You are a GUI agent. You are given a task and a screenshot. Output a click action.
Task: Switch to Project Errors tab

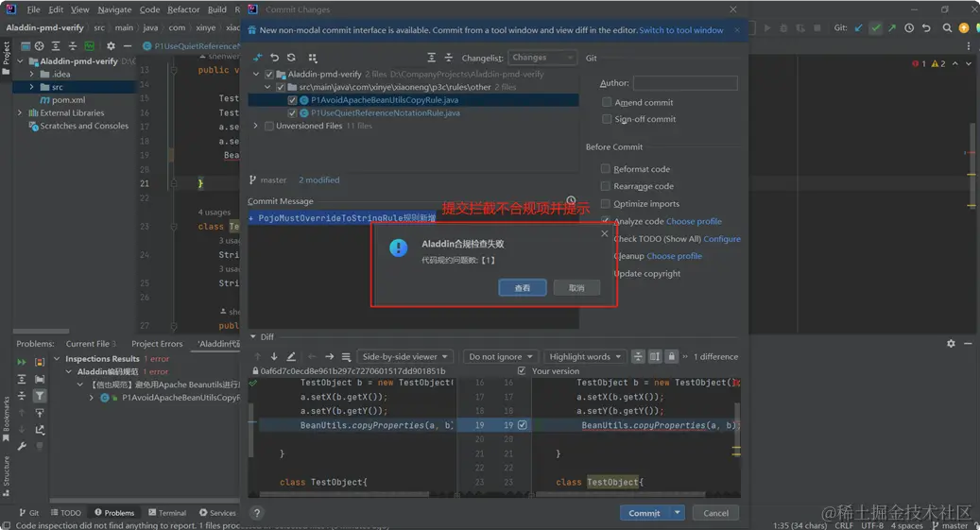(157, 344)
